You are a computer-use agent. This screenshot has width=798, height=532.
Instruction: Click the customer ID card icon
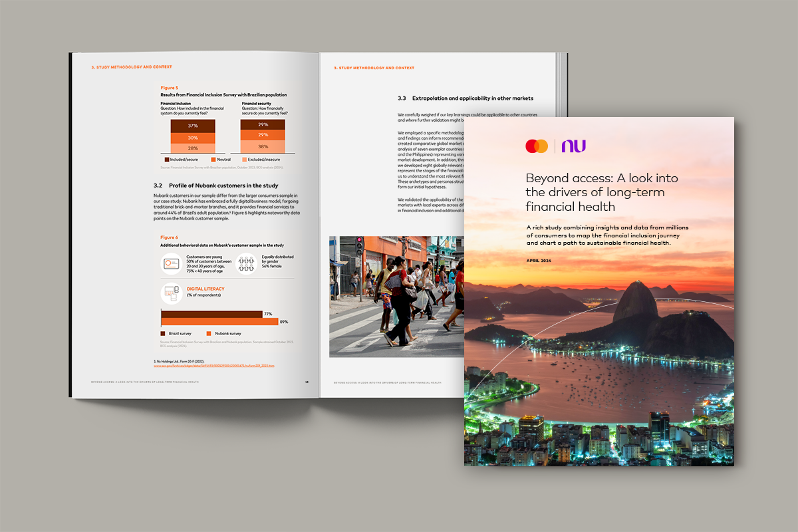pyautogui.click(x=171, y=264)
